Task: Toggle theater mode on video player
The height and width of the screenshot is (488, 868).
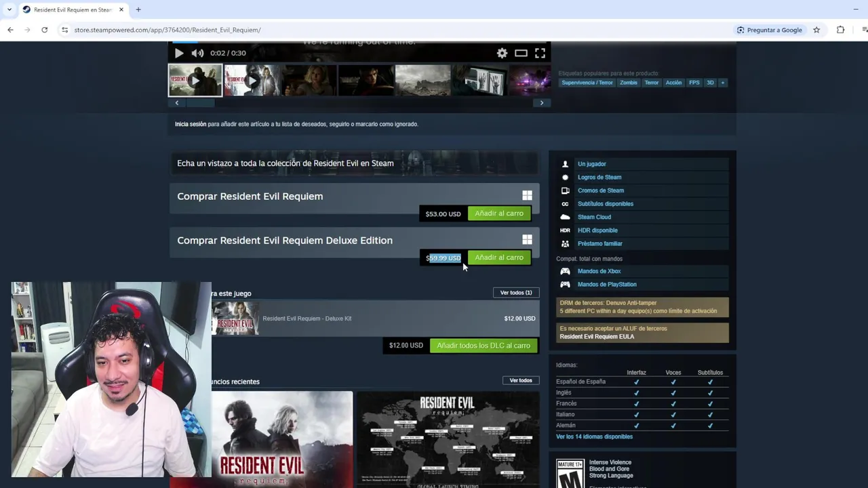Action: [521, 53]
